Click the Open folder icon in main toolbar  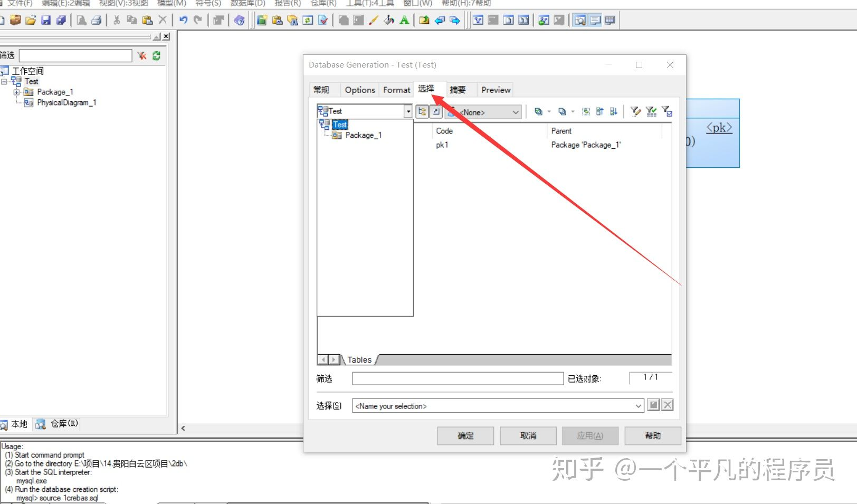click(x=31, y=21)
